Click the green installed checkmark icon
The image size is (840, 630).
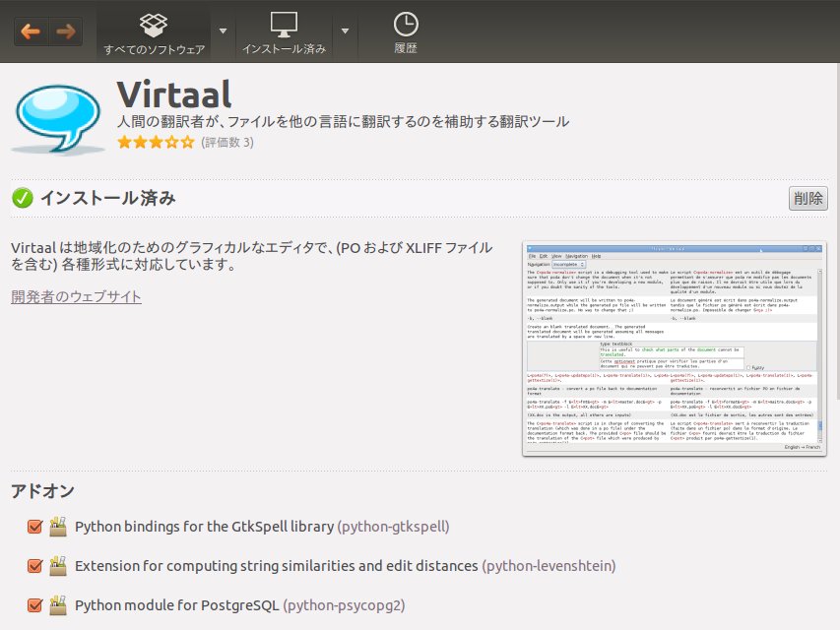pyautogui.click(x=23, y=198)
